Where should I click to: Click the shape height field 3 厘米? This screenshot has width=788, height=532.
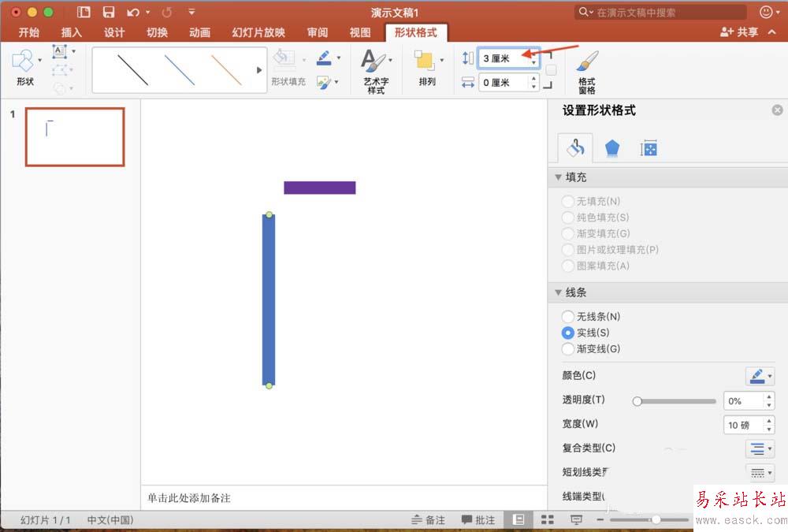504,58
